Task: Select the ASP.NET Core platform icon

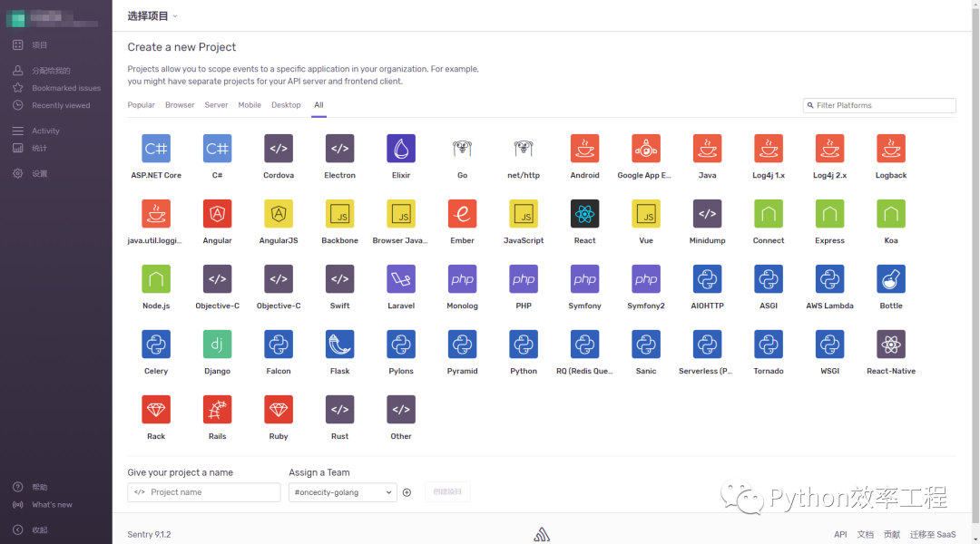Action: 156,149
